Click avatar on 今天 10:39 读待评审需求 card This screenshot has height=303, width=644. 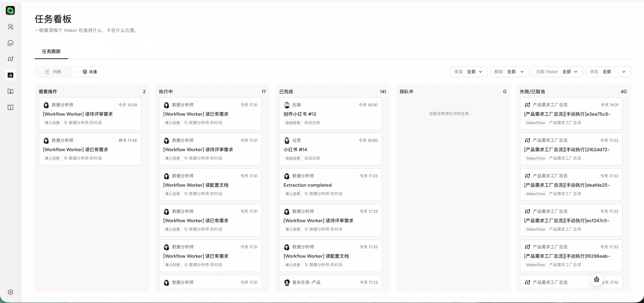46,105
